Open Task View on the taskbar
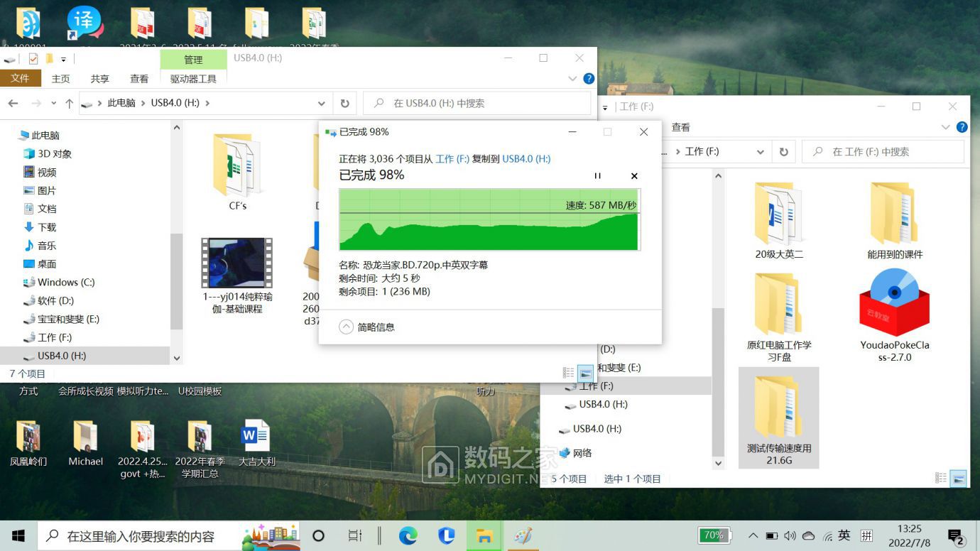 355,535
